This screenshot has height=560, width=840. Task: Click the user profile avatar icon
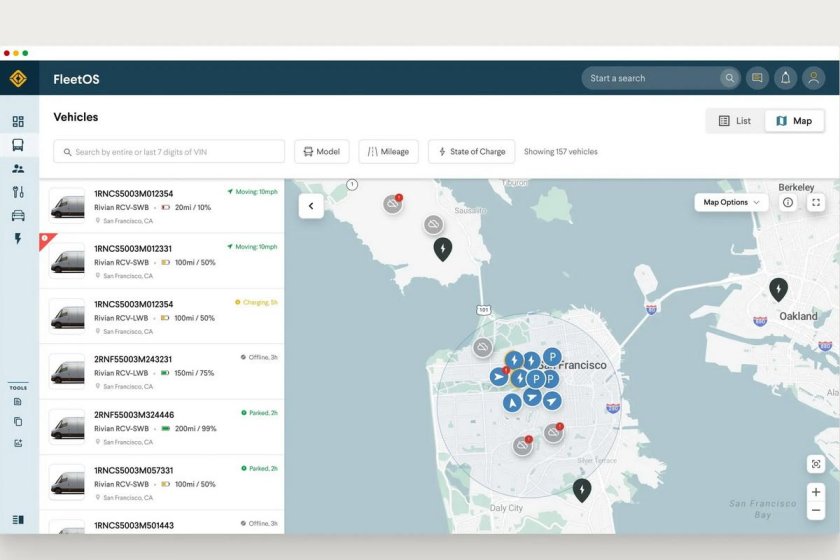(814, 78)
